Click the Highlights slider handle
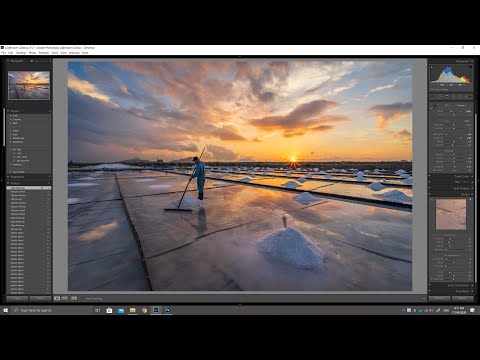 pyautogui.click(x=446, y=134)
